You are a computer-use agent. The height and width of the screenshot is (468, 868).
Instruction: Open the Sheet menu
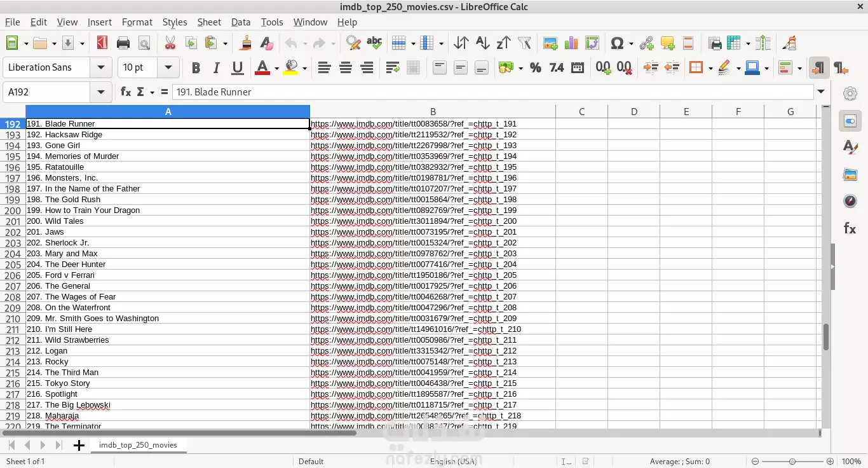point(209,22)
